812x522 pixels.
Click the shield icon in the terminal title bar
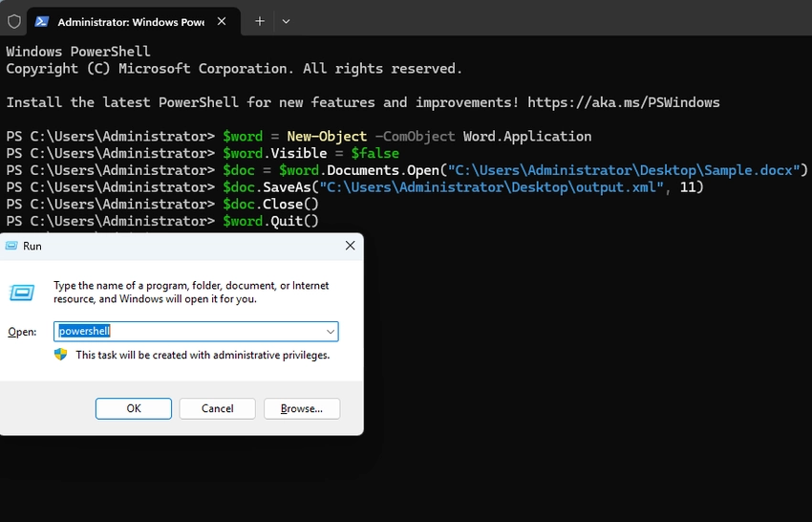tap(14, 21)
